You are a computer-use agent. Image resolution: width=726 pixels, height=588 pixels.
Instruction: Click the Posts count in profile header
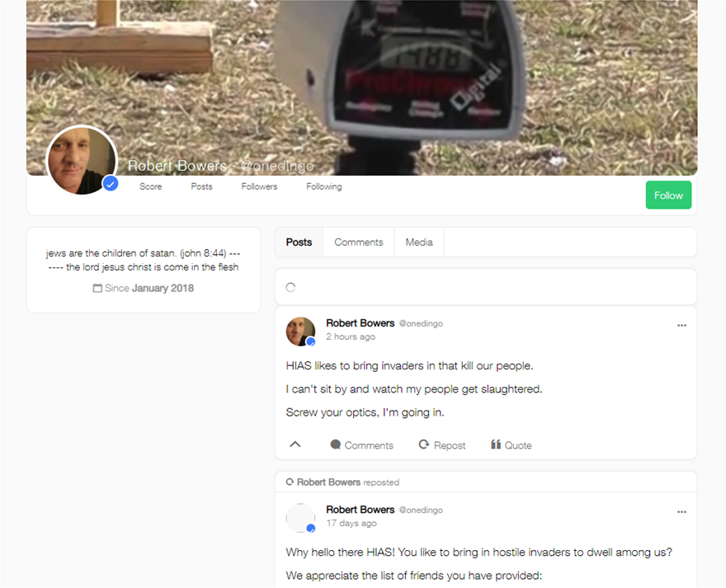coord(201,187)
